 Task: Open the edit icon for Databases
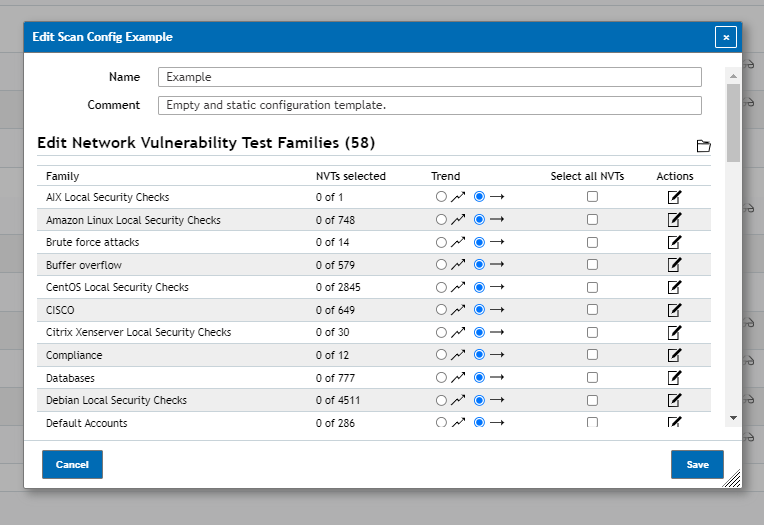[674, 378]
